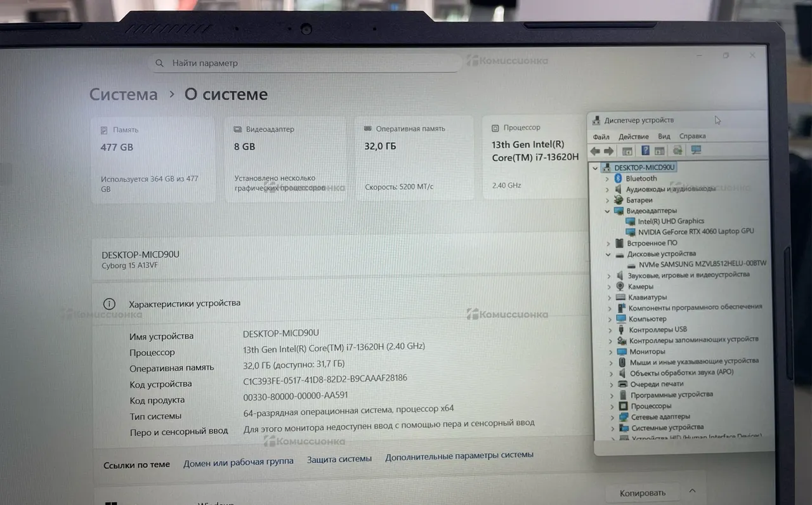
Task: Click the Update driver toolbar icon
Action: pyautogui.click(x=678, y=150)
